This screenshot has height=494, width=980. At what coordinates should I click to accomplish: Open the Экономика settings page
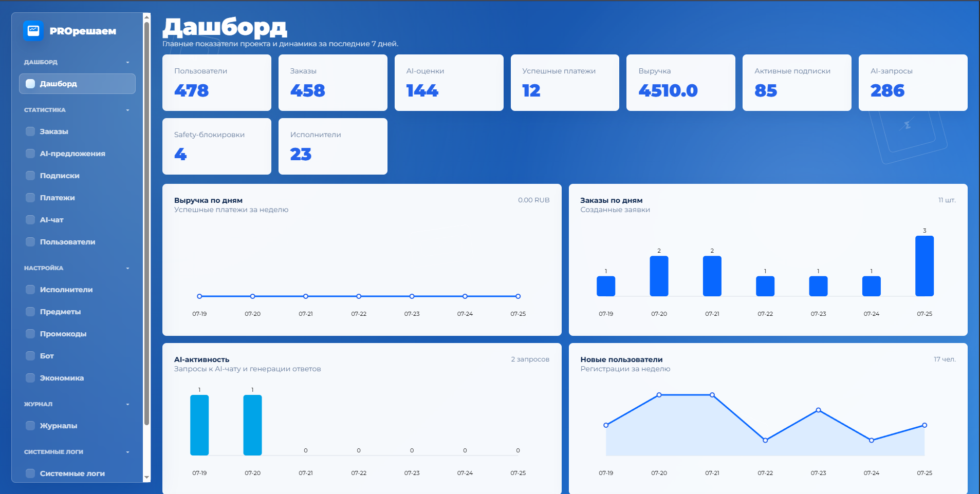pyautogui.click(x=77, y=378)
